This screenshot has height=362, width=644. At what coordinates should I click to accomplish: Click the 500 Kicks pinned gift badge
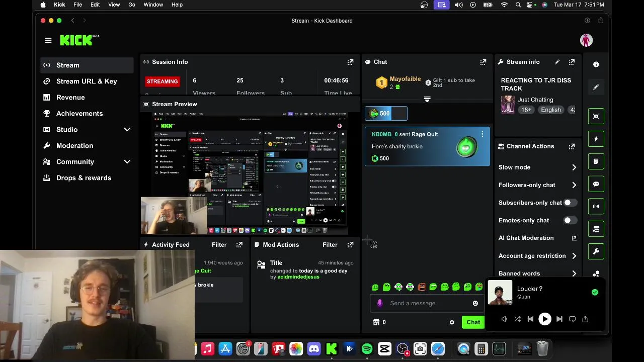click(386, 114)
